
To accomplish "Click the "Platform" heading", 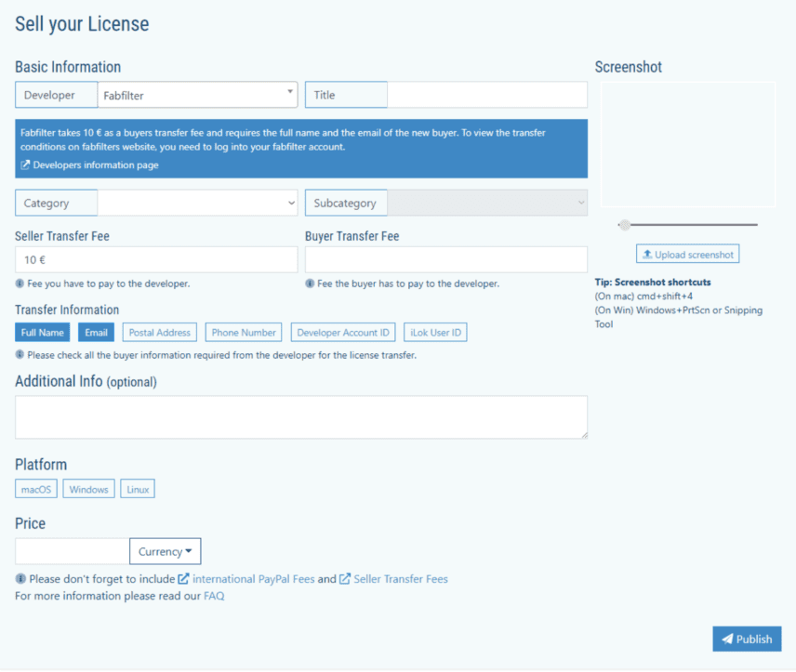I will [x=41, y=465].
